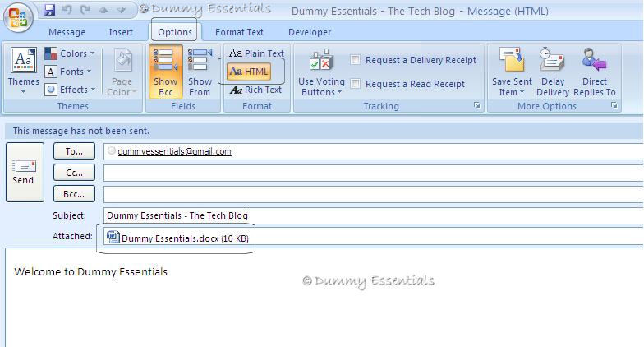
Task: Open the Themes gallery icon
Action: [23, 61]
